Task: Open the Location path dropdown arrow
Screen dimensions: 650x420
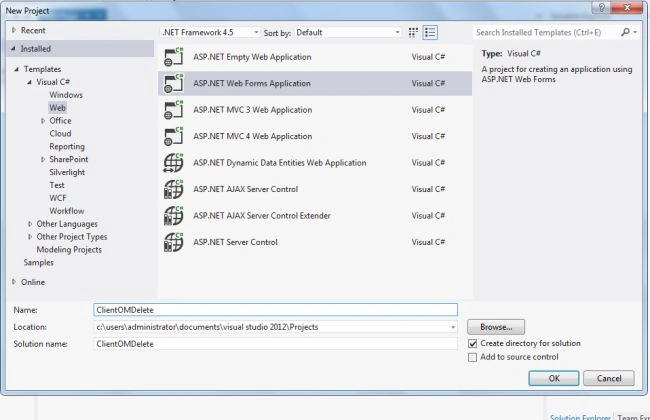Action: click(x=453, y=327)
